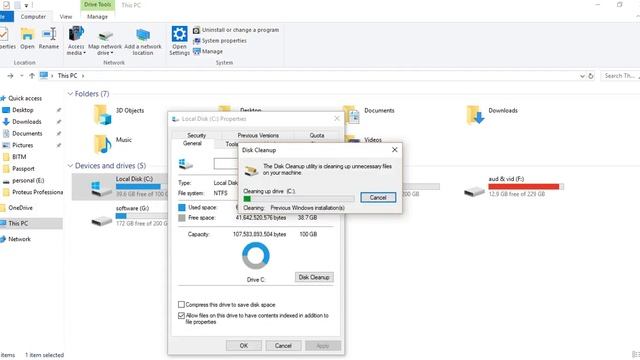This screenshot has height=360, width=640.
Task: Open Downloads in Quick access sidebar
Action: pyautogui.click(x=27, y=122)
